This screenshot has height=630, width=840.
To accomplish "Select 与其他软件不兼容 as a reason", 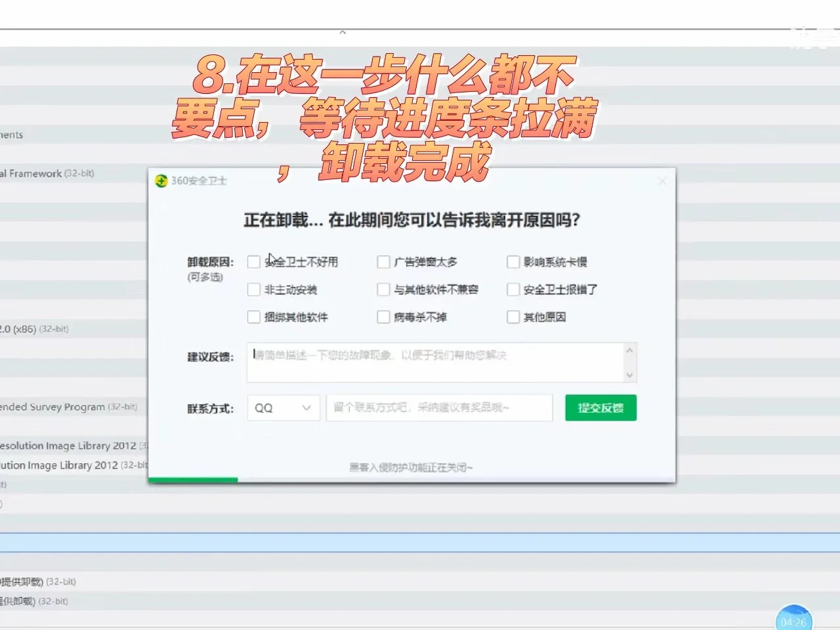I will tap(383, 289).
